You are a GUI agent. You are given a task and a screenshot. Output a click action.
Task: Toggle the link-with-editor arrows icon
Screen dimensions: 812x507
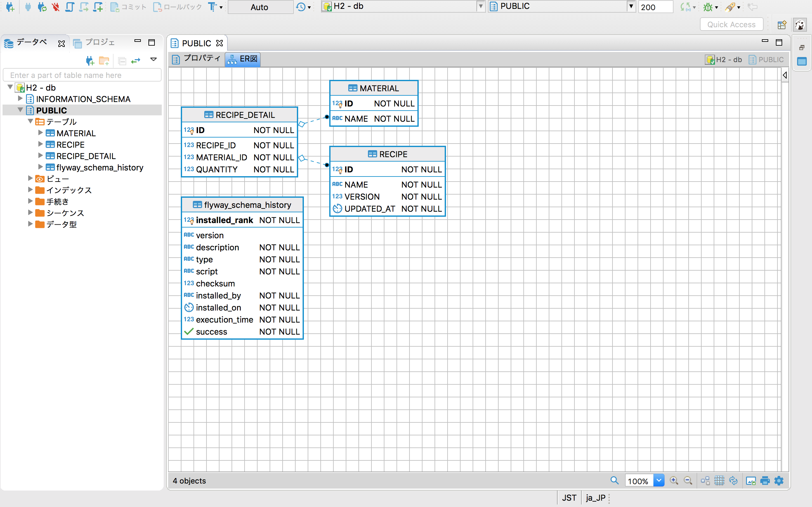pos(135,61)
